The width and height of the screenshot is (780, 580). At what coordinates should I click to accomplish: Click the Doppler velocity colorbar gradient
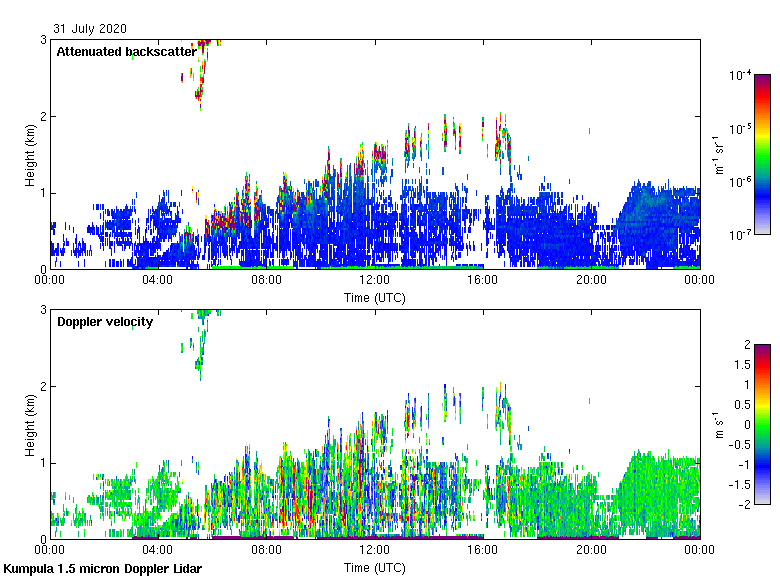tap(762, 424)
